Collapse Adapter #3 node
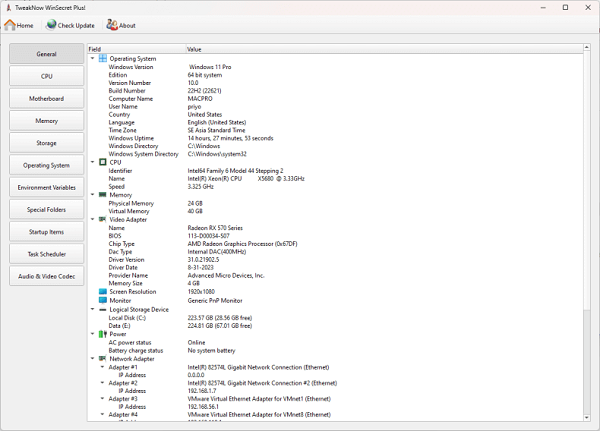Screen dimensions: 600x431 point(103,398)
